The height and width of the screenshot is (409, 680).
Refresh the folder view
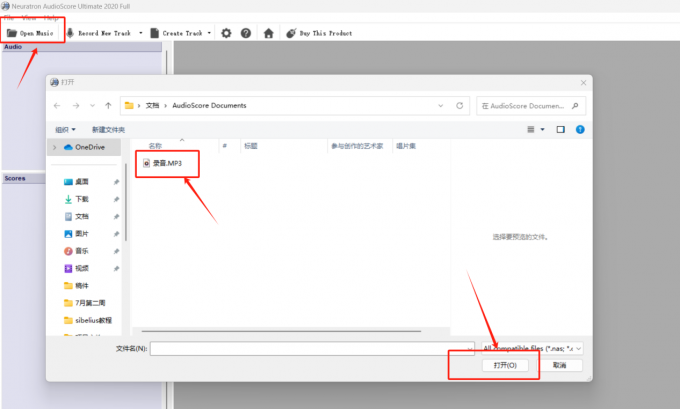(x=460, y=105)
